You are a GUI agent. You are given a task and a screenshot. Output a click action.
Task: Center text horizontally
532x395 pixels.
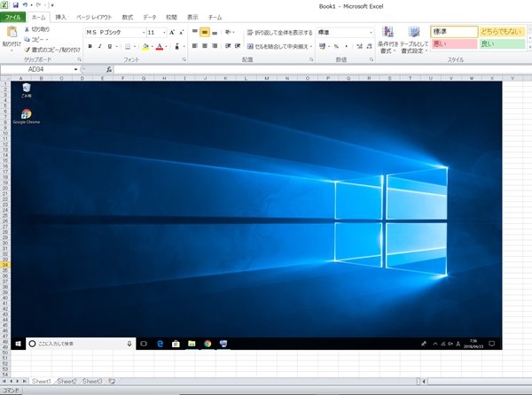pos(205,46)
